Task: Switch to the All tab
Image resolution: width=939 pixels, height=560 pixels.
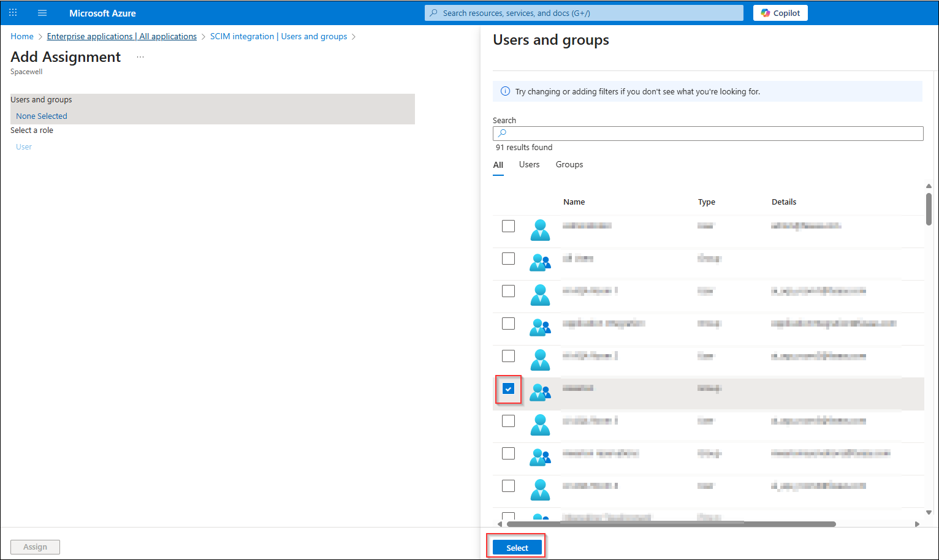Action: tap(498, 165)
